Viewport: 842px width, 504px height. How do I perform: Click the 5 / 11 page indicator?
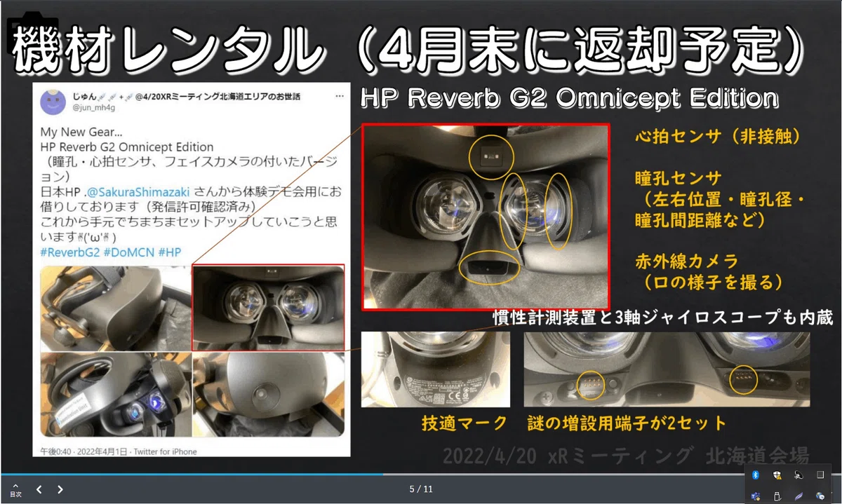pyautogui.click(x=421, y=489)
